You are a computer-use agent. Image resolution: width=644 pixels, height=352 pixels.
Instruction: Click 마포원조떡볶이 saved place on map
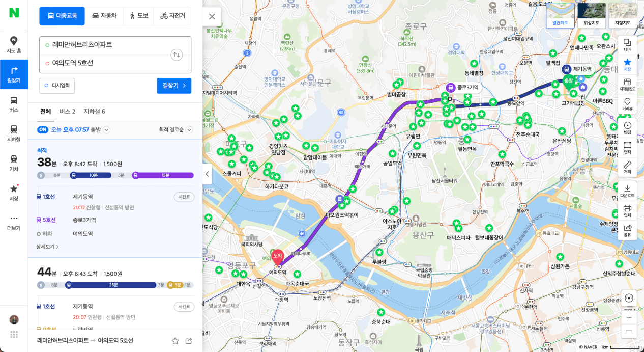pos(342,214)
